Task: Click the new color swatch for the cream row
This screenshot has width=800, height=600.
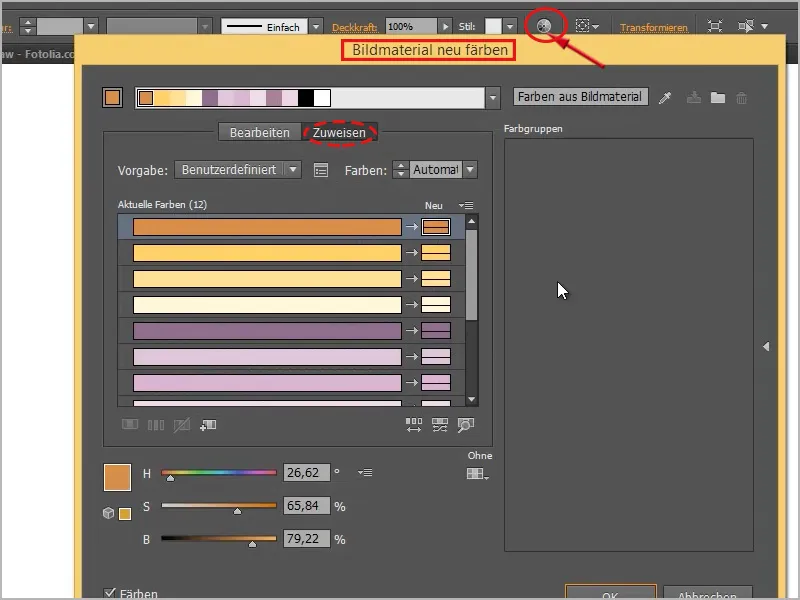Action: click(436, 305)
